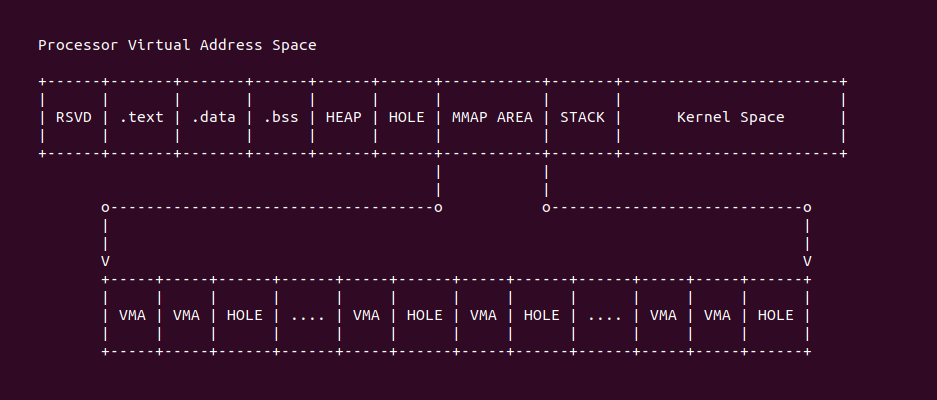Screen dimensions: 937x400
Task: Click the HOLE cell in the top row
Action: [x=406, y=117]
